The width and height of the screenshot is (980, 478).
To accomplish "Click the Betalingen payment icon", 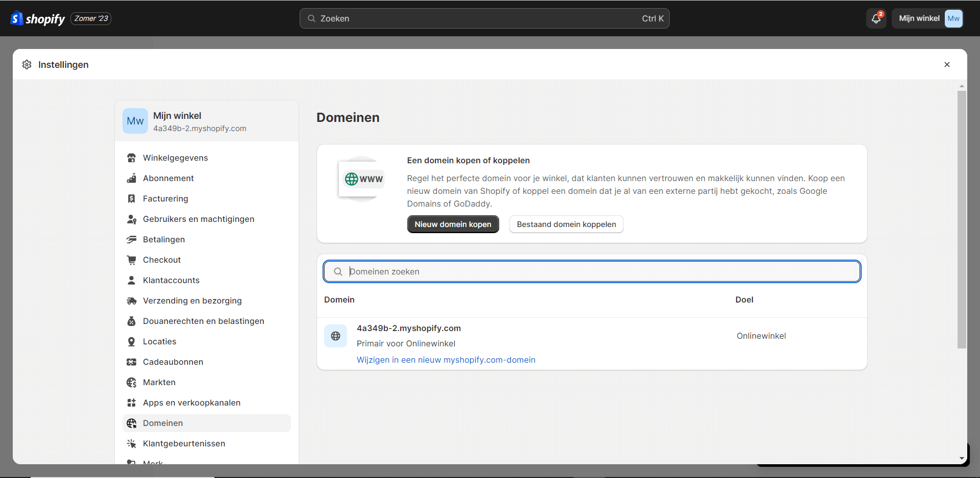I will 131,239.
